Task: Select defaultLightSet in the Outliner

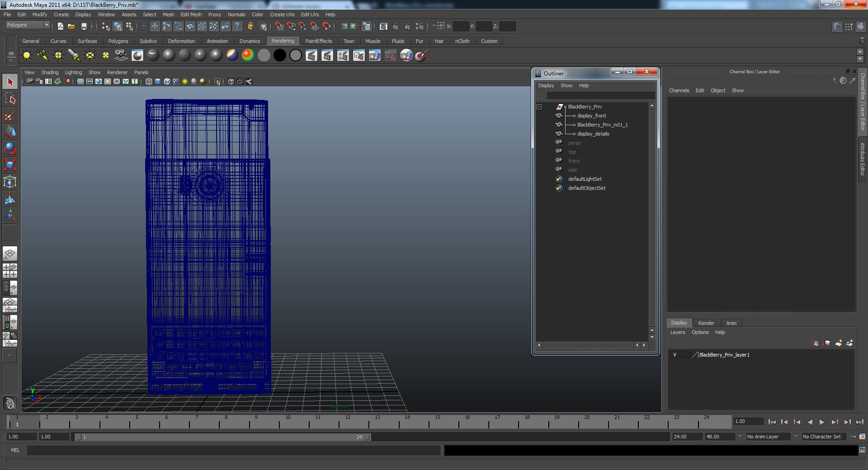Action: [585, 179]
